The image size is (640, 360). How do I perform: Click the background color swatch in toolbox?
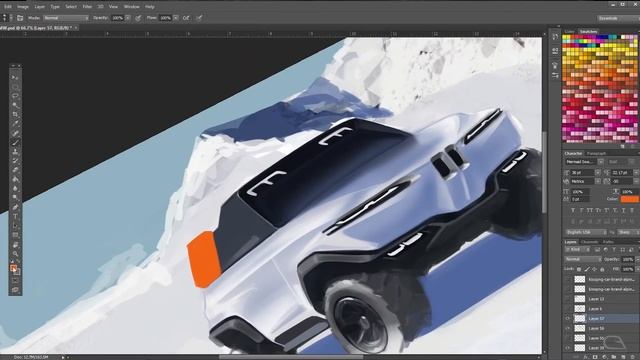(18, 272)
